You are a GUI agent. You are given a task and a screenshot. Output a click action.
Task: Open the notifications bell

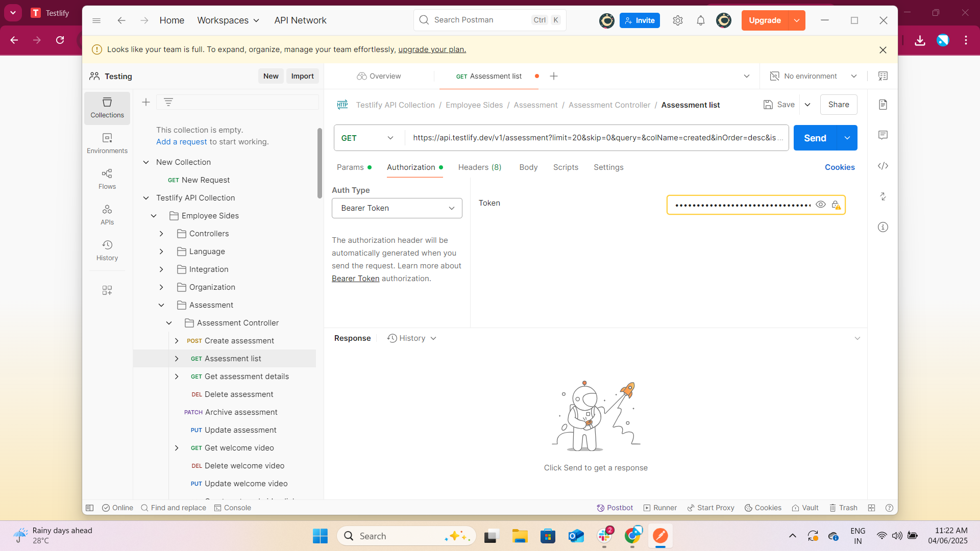pos(701,20)
